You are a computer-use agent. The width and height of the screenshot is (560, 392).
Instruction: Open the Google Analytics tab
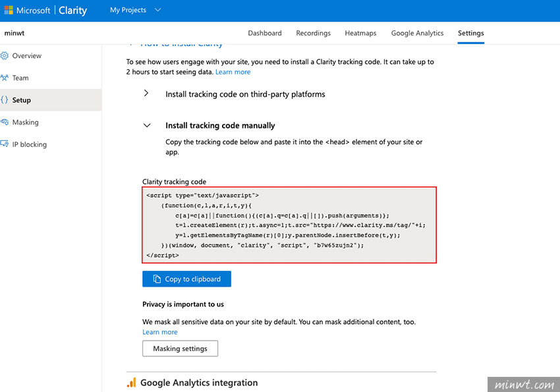[417, 33]
